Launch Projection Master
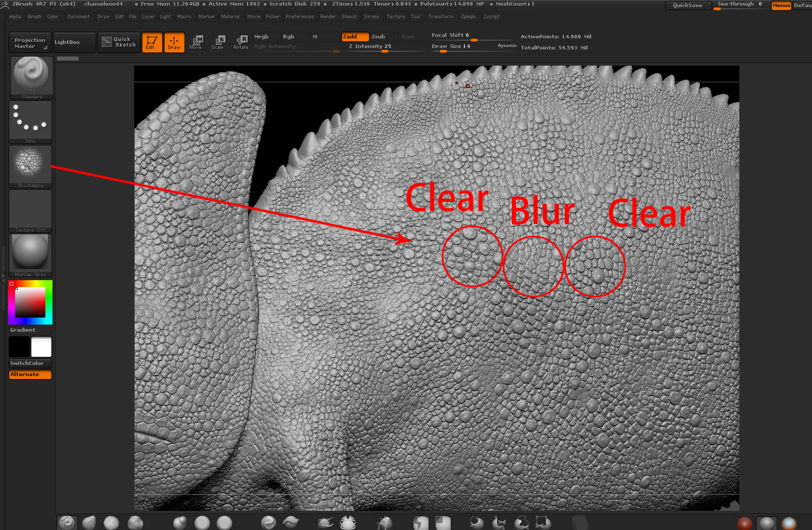This screenshot has height=530, width=812. [x=30, y=43]
